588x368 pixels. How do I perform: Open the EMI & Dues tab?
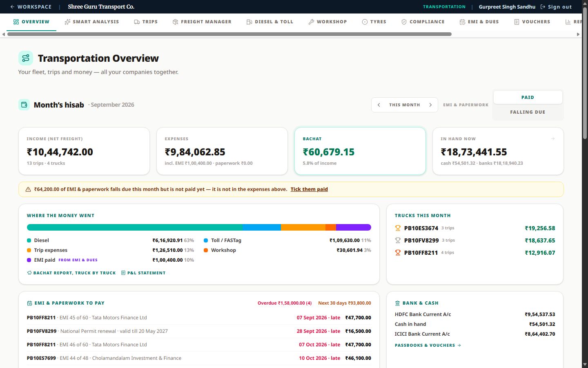[479, 22]
